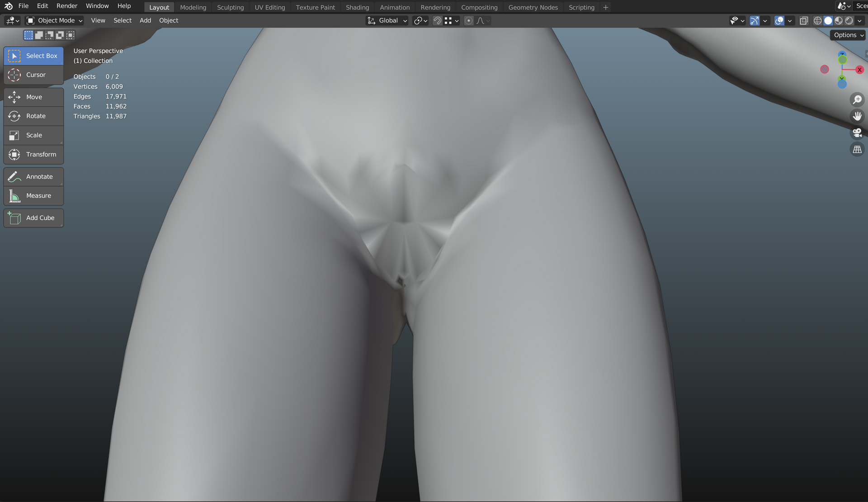
Task: Open the viewport View menu
Action: (98, 21)
